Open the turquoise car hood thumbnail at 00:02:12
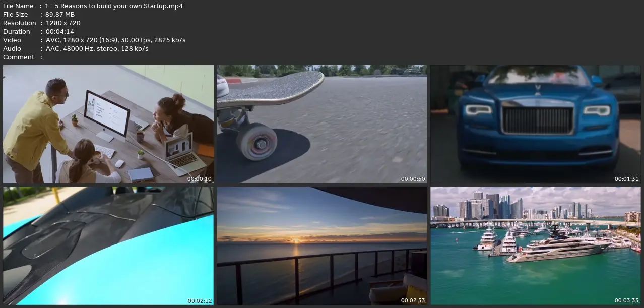This screenshot has height=308, width=644. [x=108, y=246]
